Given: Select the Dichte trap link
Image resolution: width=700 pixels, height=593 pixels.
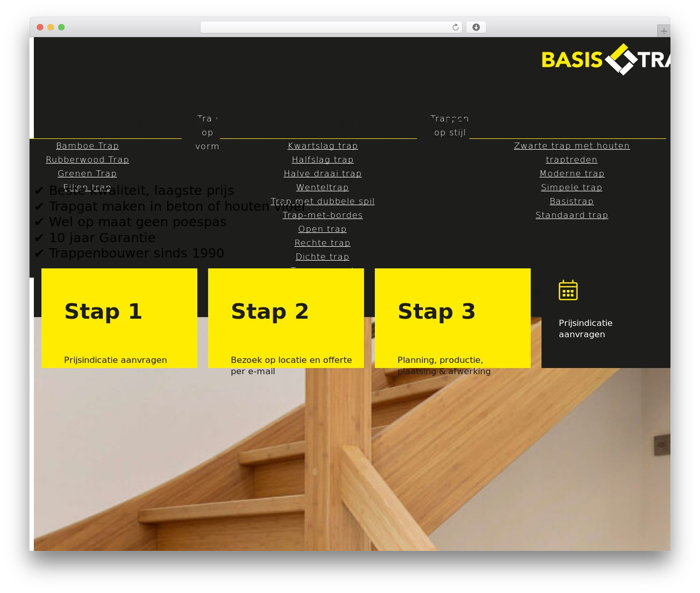Looking at the screenshot, I should (x=323, y=257).
